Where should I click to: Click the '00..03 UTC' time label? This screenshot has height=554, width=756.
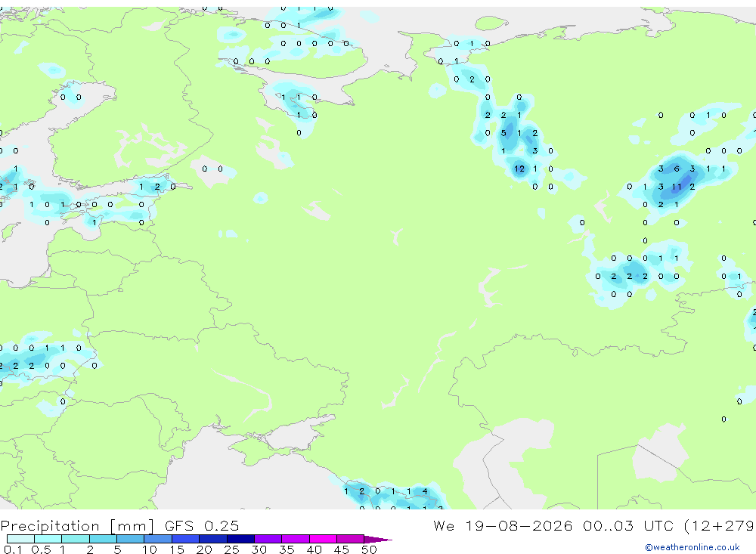coord(629,525)
